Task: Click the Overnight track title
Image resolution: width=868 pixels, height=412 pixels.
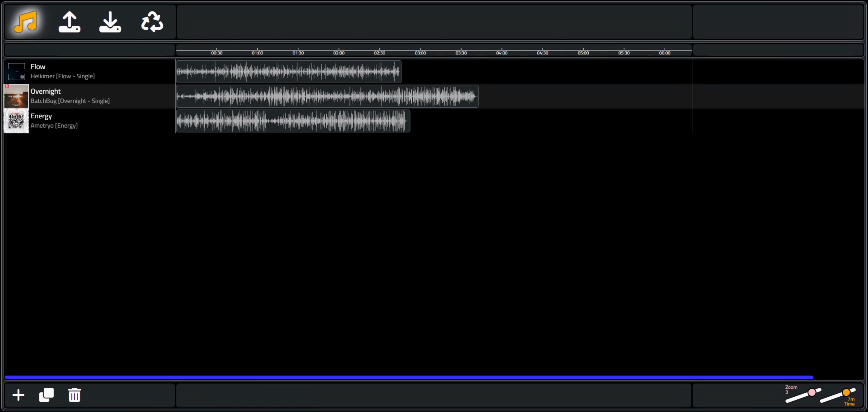Action: coord(45,91)
